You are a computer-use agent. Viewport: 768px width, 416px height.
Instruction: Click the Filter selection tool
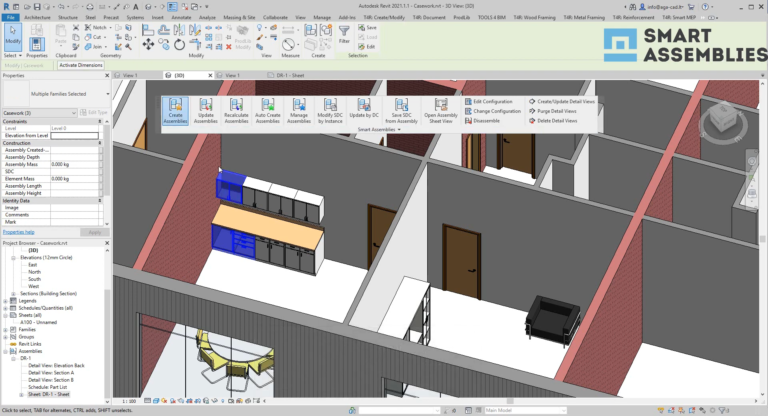(344, 34)
